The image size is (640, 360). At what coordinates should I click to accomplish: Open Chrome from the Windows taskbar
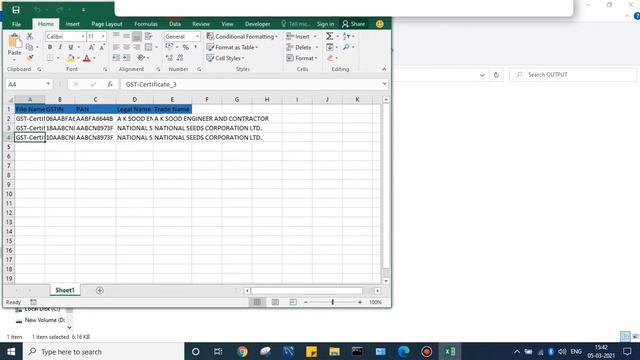pos(242,351)
